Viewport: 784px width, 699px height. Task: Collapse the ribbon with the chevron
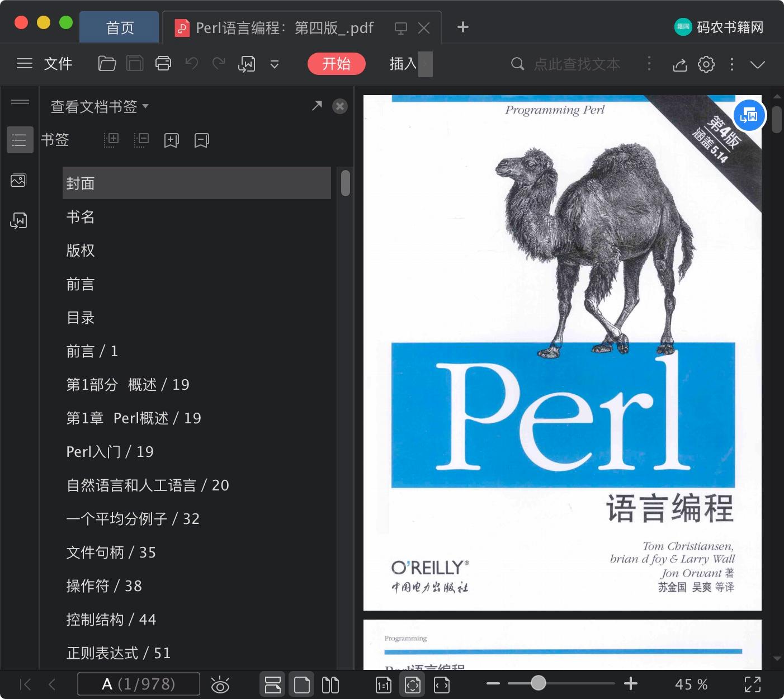point(758,64)
